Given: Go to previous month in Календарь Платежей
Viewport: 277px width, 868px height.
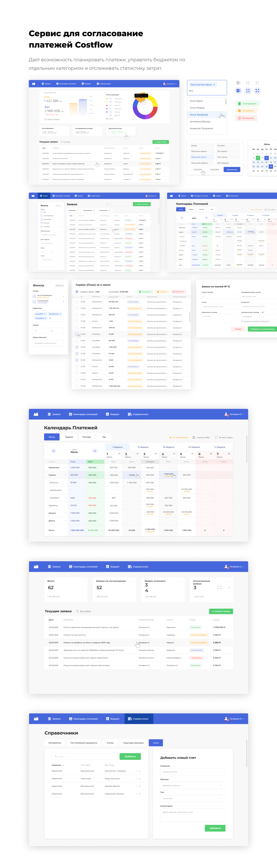Looking at the screenshot, I should click(x=53, y=451).
